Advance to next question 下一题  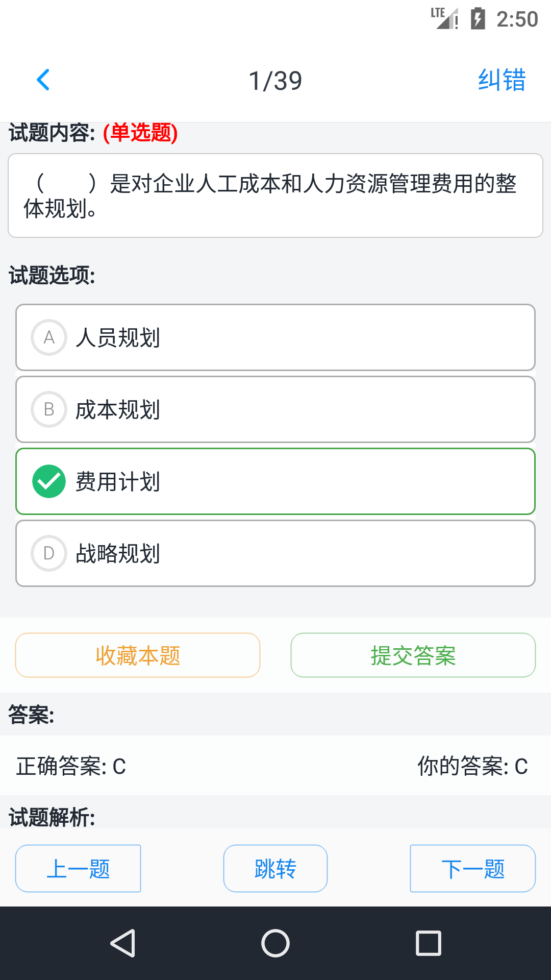[x=472, y=868]
